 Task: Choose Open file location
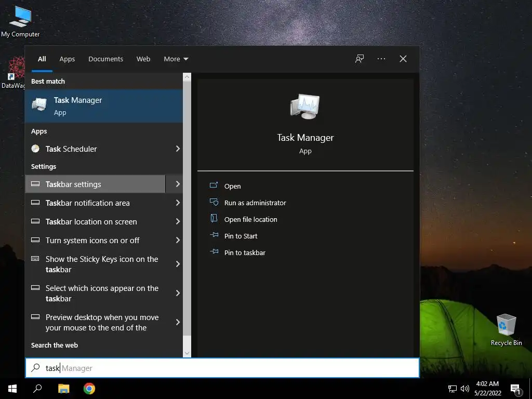click(x=251, y=219)
